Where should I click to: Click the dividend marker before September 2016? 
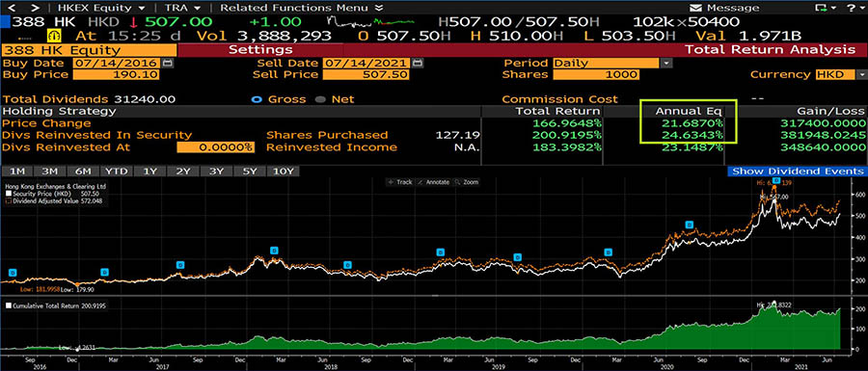pyautogui.click(x=14, y=273)
